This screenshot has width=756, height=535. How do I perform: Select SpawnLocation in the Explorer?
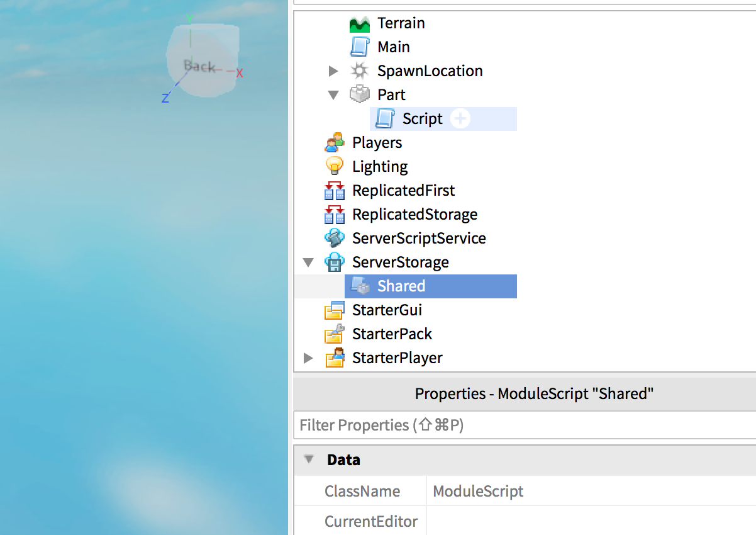pos(430,71)
